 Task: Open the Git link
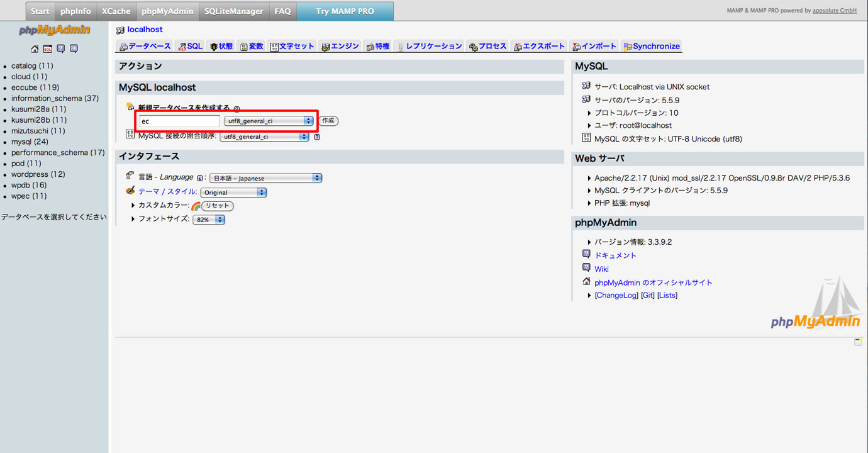[x=648, y=296]
